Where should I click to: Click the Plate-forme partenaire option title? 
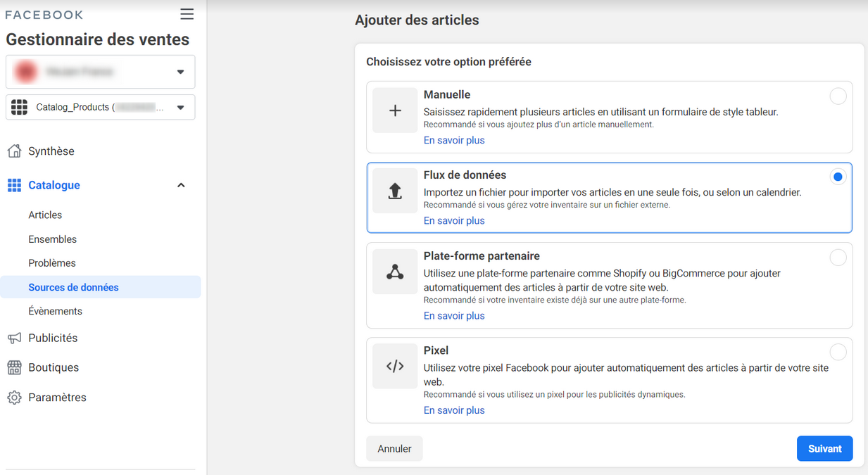click(482, 255)
